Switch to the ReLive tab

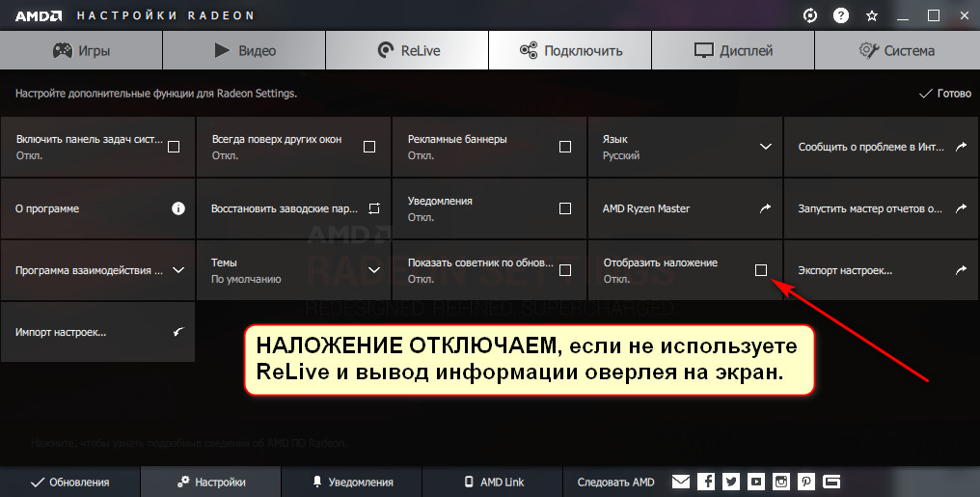407,50
